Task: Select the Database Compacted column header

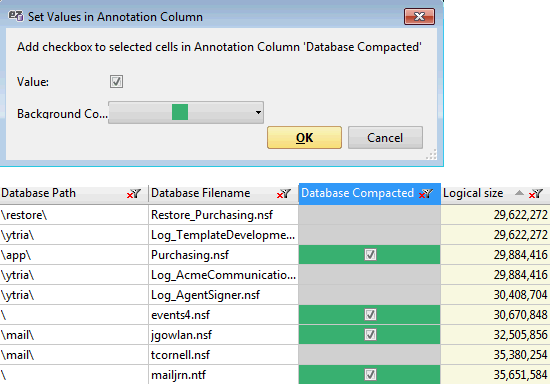Action: [x=370, y=193]
